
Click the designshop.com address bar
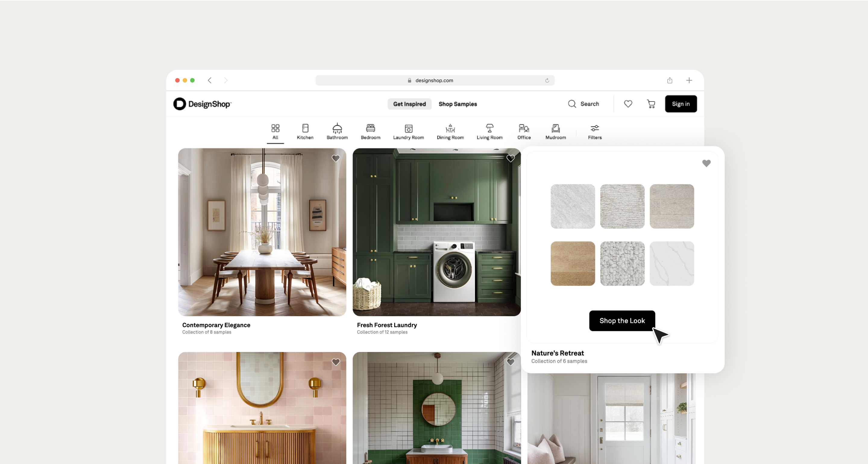[434, 80]
